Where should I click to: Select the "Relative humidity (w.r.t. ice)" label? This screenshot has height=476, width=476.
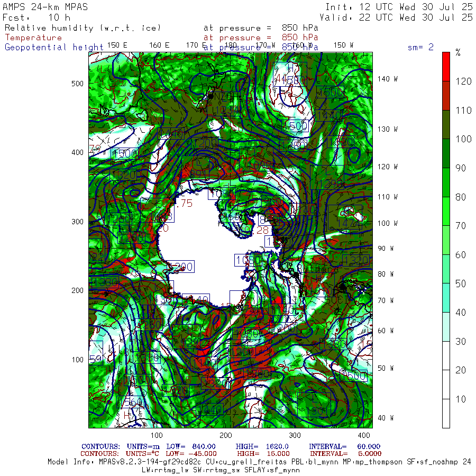point(83,28)
